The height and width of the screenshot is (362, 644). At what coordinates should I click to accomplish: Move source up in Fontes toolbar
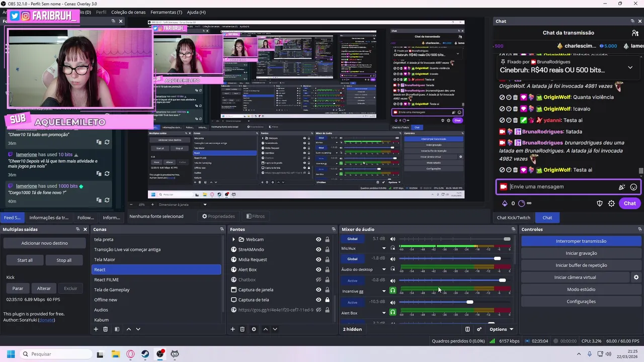point(266,329)
